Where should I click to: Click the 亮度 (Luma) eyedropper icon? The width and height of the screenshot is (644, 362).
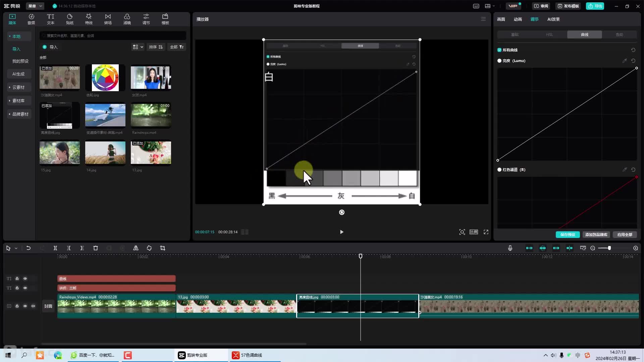625,61
